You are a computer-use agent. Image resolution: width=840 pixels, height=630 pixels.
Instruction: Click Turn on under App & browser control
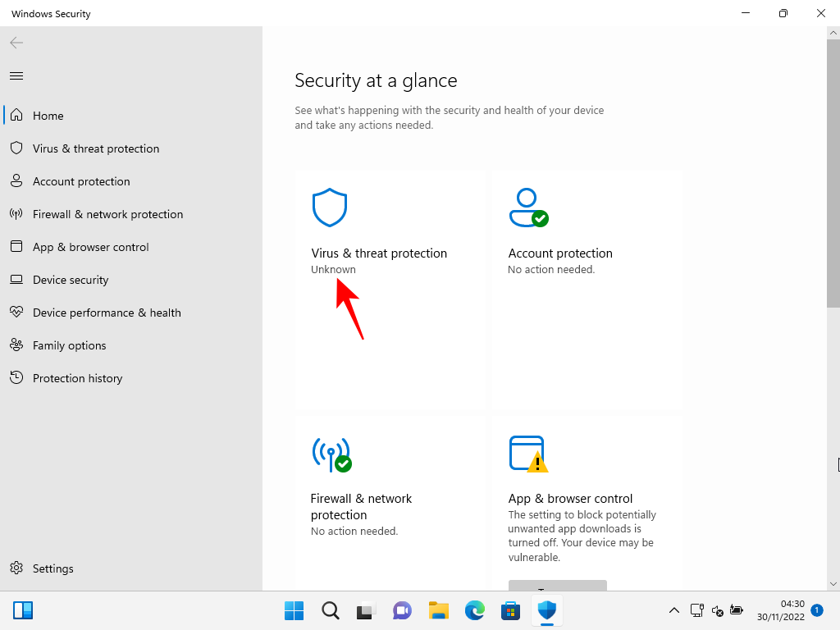point(557,586)
